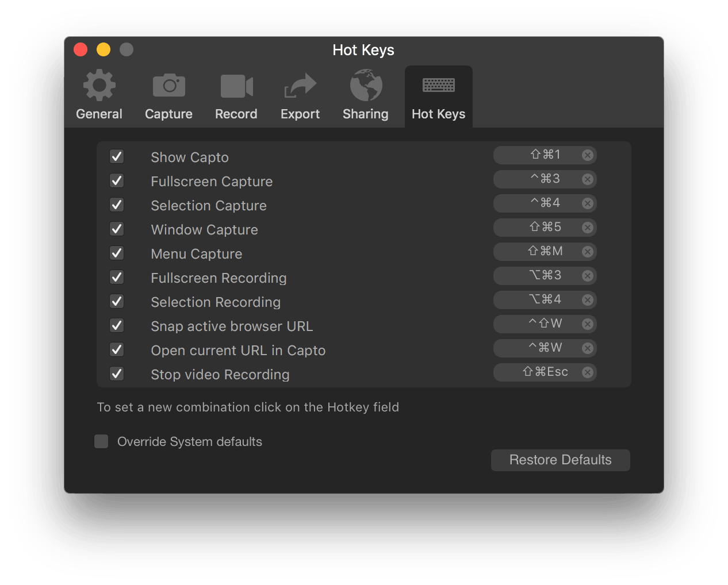Click the 'Show Capto' label
This screenshot has height=585, width=728.
(x=190, y=157)
